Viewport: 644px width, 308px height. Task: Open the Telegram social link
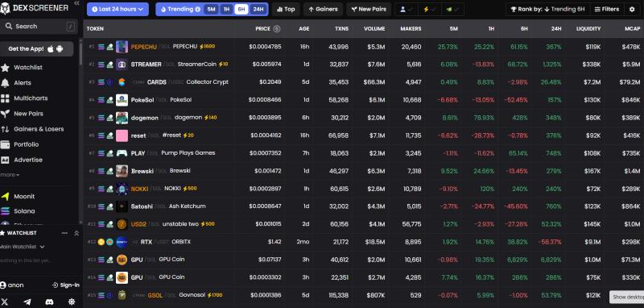coord(27,302)
